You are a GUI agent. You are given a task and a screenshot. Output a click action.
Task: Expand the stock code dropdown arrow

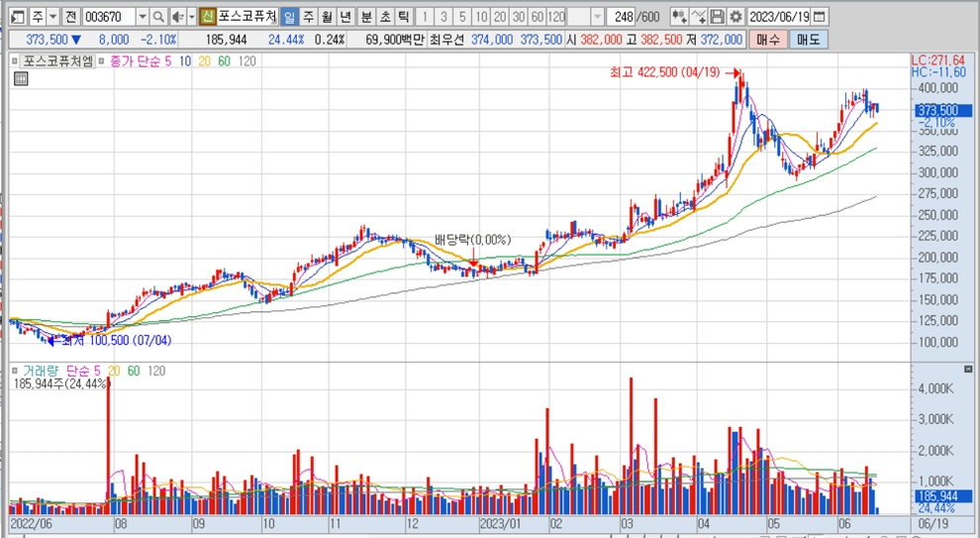[142, 17]
